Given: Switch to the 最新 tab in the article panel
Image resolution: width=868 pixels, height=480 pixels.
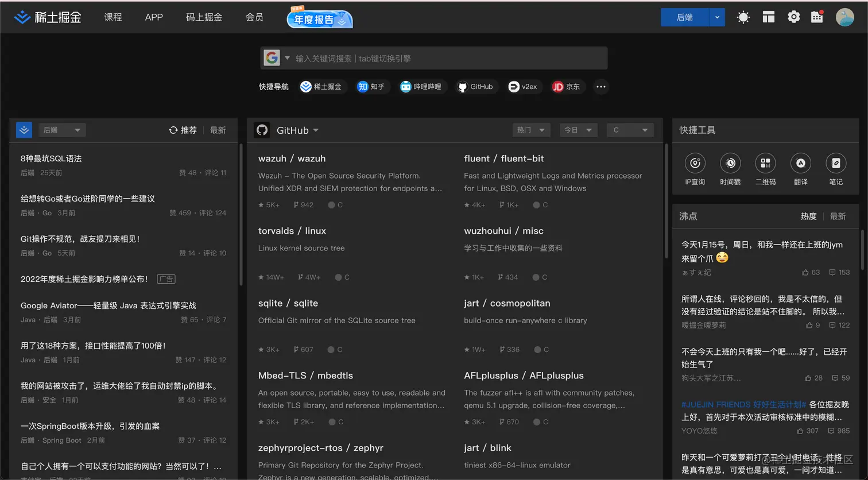Looking at the screenshot, I should point(218,130).
